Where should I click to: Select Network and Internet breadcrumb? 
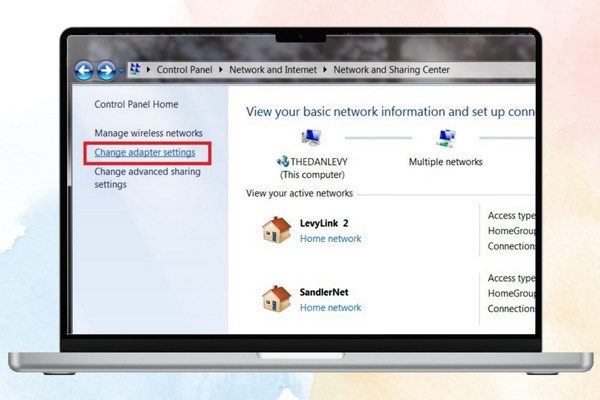tap(273, 70)
